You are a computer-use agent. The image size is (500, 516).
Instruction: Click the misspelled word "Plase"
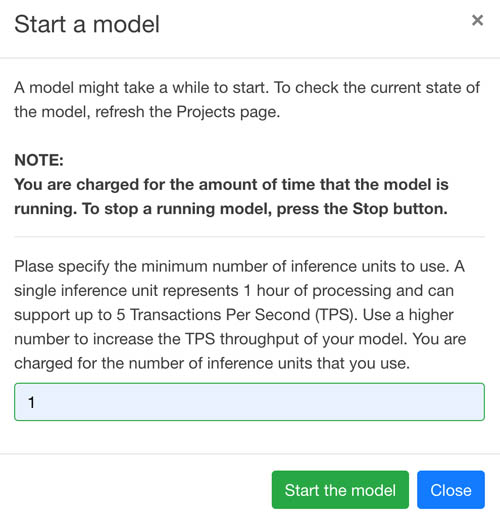point(34,266)
